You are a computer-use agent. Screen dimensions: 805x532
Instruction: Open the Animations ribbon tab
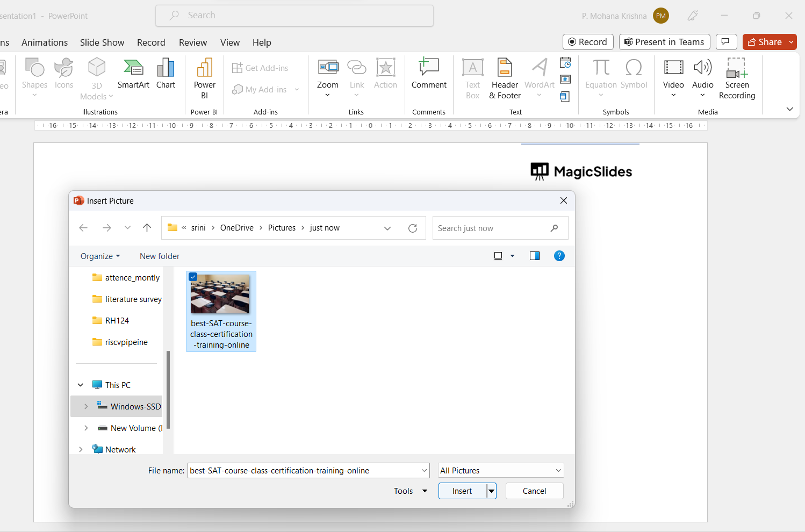45,42
